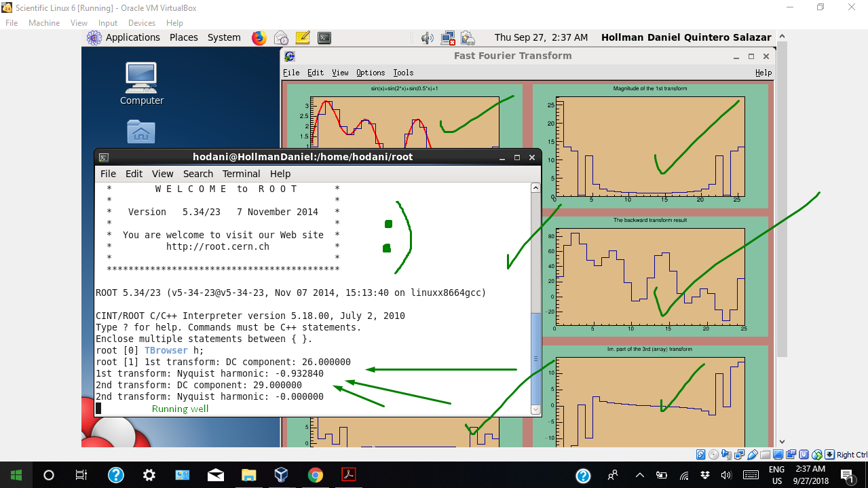Click the terminal's vertical scrollbar thumb
Screen dimensions: 868x488
(535, 358)
